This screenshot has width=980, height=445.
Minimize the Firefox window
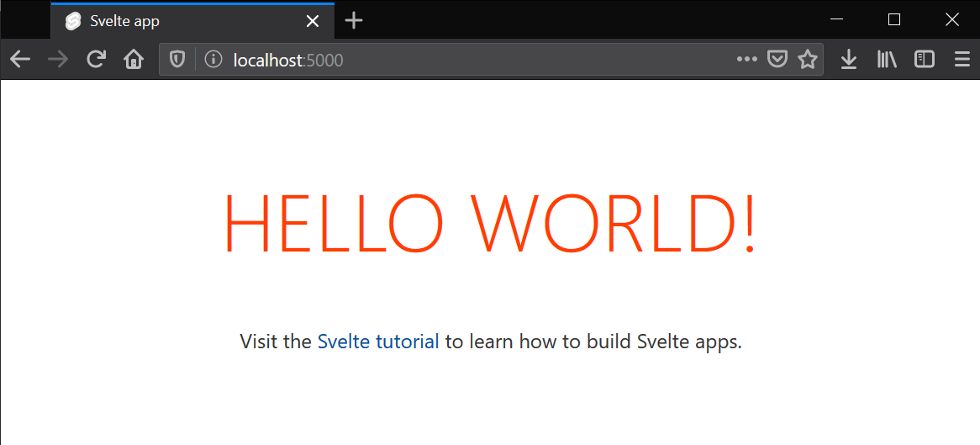(836, 19)
